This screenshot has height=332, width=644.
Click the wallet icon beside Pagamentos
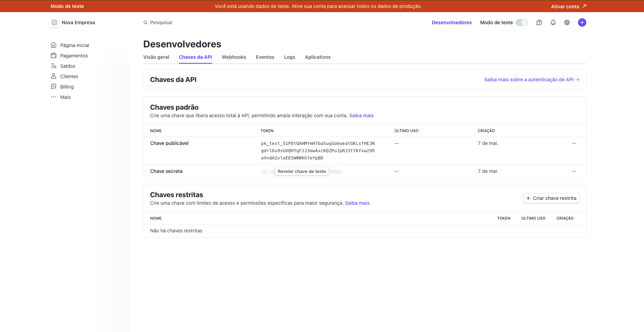(54, 55)
